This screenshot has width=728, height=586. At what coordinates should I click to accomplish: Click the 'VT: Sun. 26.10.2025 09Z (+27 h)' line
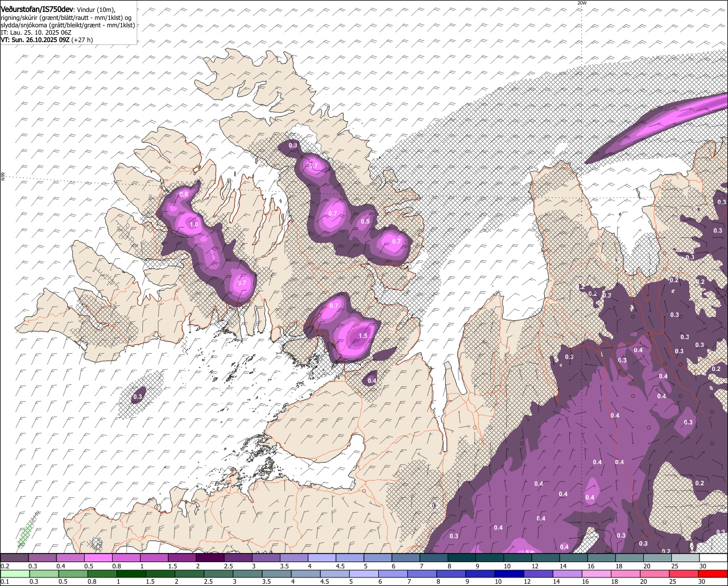pos(47,40)
